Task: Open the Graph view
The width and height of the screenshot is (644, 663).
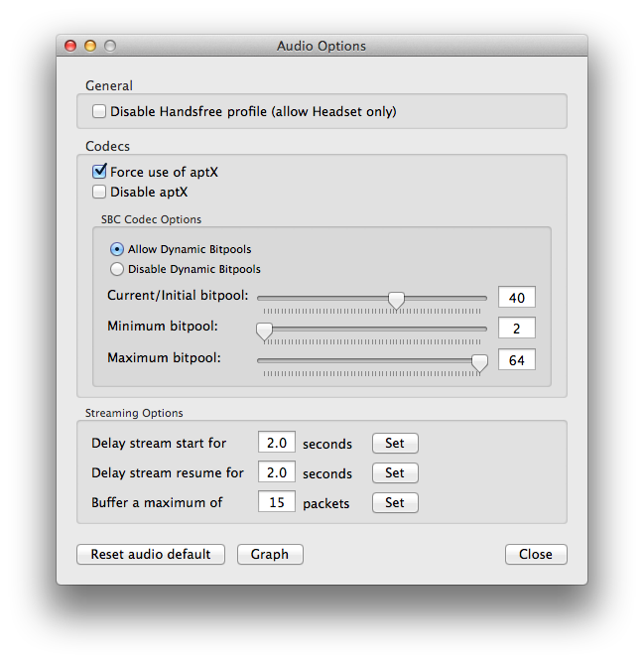Action: point(270,554)
